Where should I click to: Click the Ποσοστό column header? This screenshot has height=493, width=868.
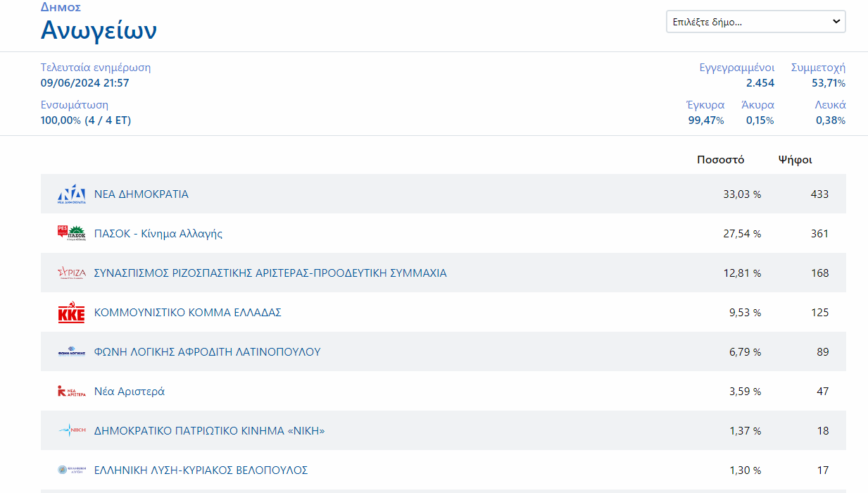coord(720,160)
